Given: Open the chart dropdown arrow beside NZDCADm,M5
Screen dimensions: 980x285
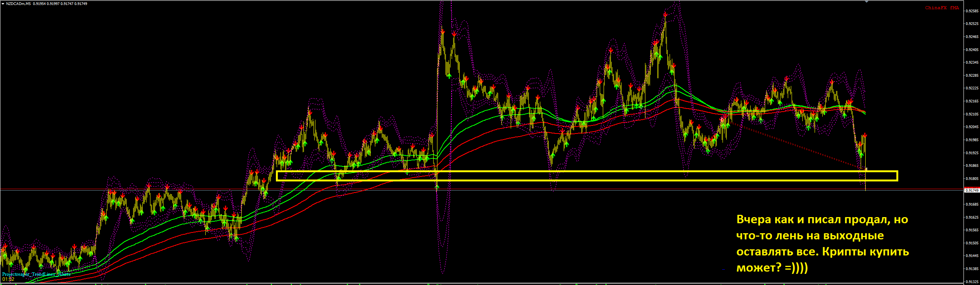Looking at the screenshot, I should pyautogui.click(x=3, y=3).
